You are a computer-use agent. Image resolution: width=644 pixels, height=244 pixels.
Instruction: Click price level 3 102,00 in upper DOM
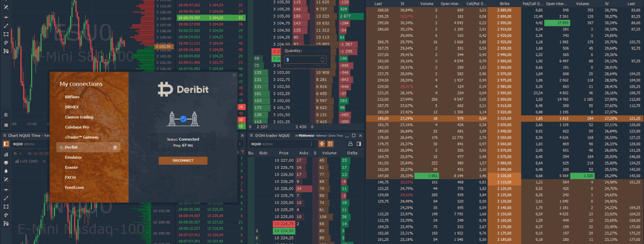[x=281, y=100]
